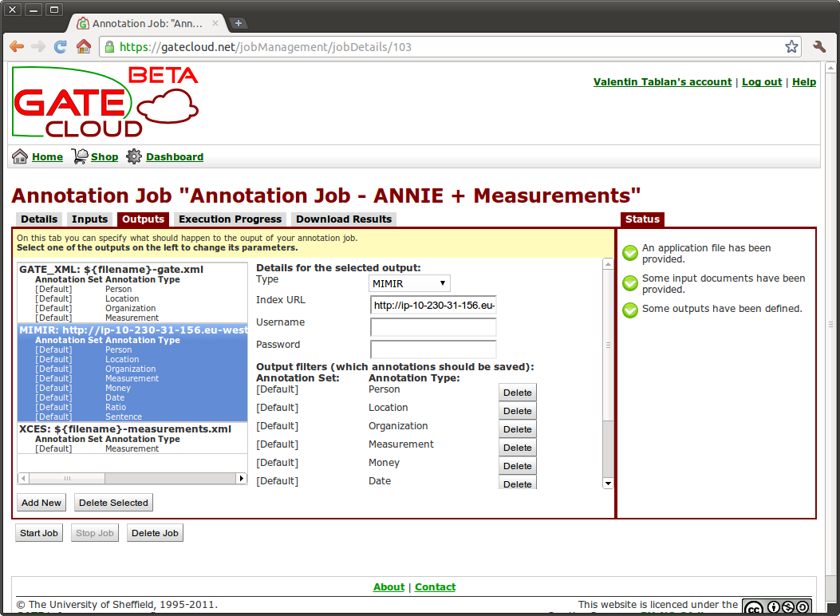Image resolution: width=840 pixels, height=616 pixels.
Task: Click the Username input field
Action: 433,327
